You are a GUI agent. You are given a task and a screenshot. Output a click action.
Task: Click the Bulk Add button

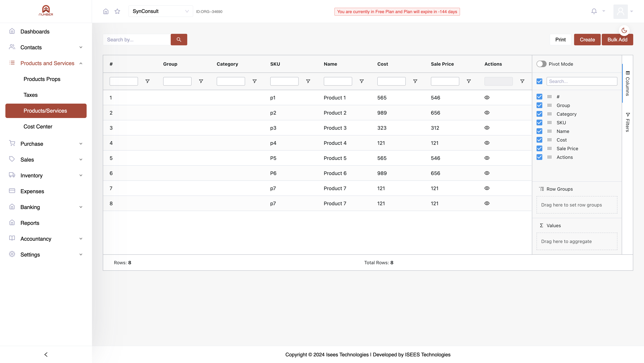click(x=617, y=40)
